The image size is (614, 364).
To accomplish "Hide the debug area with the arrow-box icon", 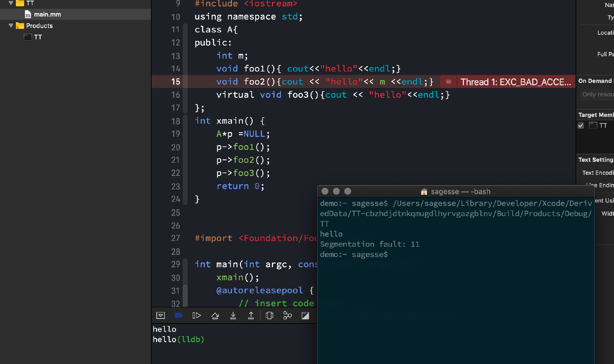I will tap(160, 315).
